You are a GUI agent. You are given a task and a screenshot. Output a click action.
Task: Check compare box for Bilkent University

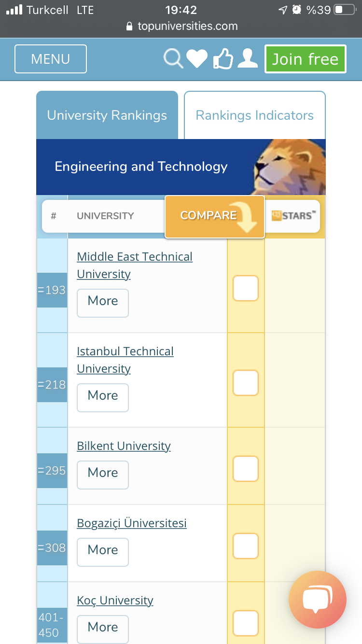pos(246,469)
